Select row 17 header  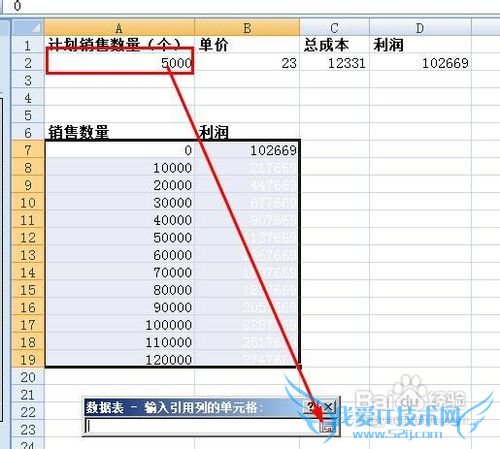pos(28,325)
